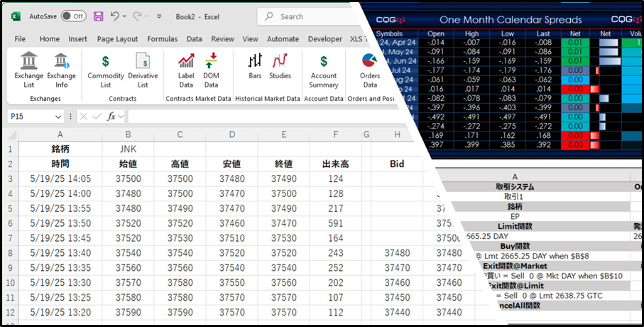This screenshot has width=644, height=327.
Task: Select column A header
Action: point(60,134)
